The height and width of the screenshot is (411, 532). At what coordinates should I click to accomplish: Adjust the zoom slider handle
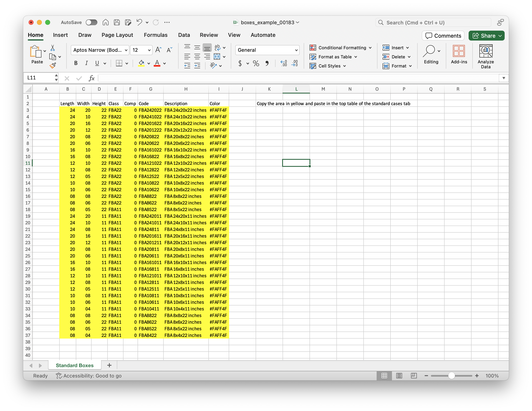tap(451, 376)
